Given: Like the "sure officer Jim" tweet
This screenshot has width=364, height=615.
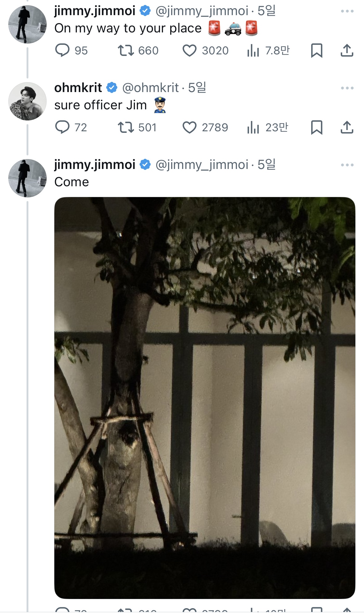Looking at the screenshot, I should 189,127.
